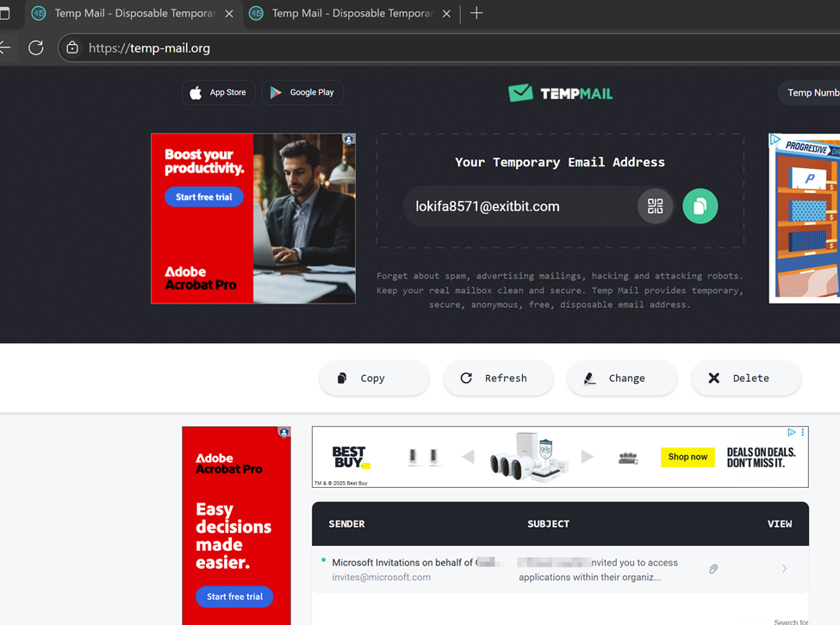The image size is (840, 625).
Task: Switch to the first Temp Mail tab
Action: pos(134,14)
